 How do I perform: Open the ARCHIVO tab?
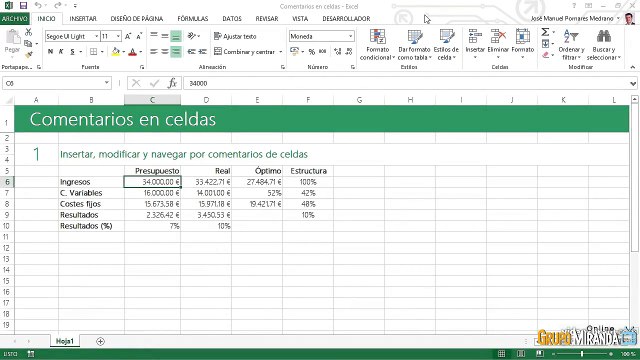(15, 19)
